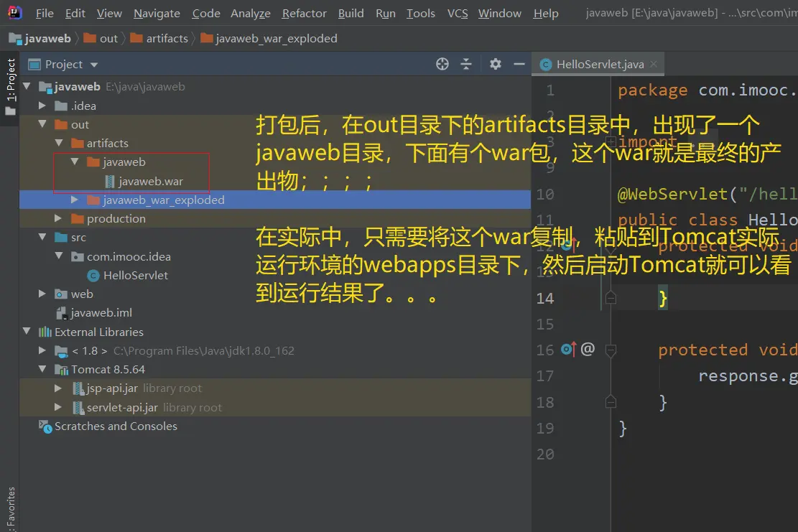Click the Tomcat 8.5.64 library icon
The width and height of the screenshot is (798, 532).
click(x=62, y=370)
